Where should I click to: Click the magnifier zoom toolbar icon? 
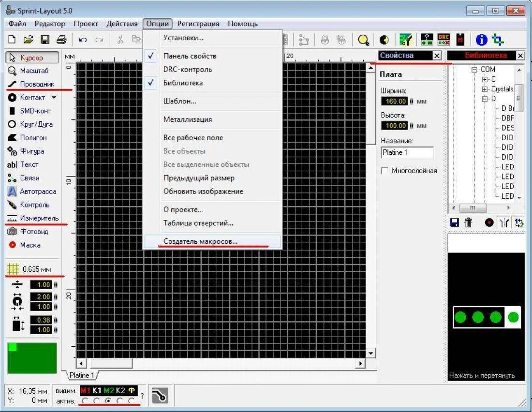tap(363, 40)
